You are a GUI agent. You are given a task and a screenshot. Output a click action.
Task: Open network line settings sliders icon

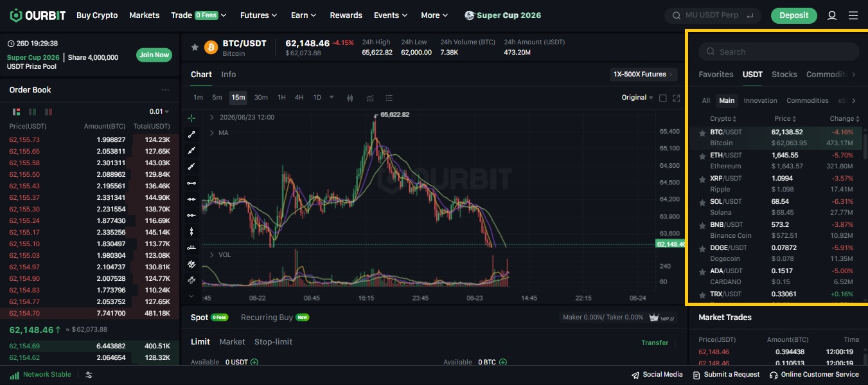tap(89, 375)
